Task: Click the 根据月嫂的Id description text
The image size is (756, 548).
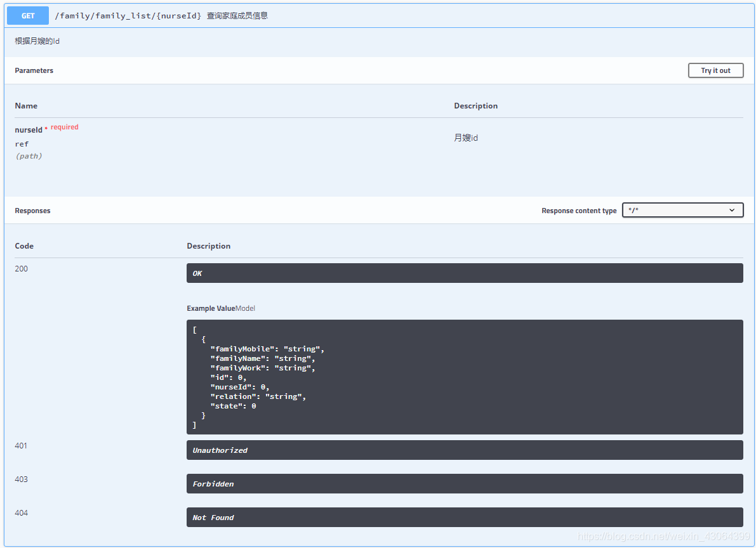Action: pos(37,41)
